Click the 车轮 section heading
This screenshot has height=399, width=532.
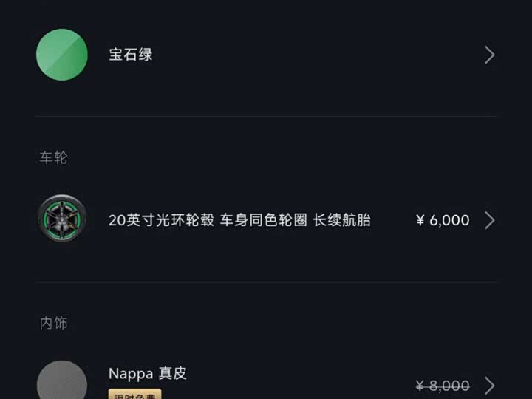[x=54, y=157]
